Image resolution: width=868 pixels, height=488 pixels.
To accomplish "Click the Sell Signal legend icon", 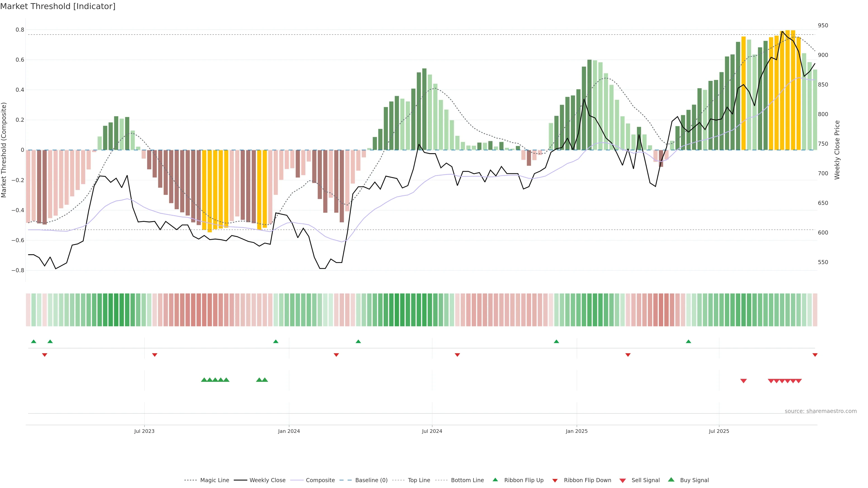I will pyautogui.click(x=622, y=480).
